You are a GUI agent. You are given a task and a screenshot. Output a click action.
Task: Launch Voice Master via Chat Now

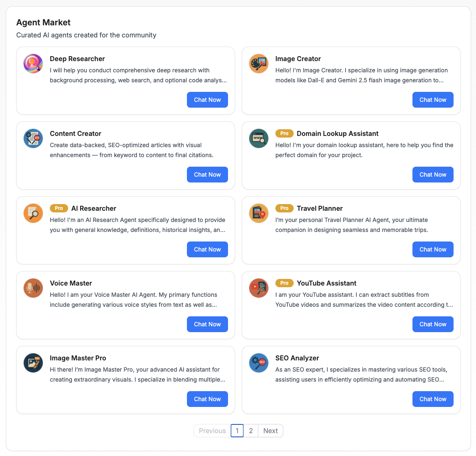[207, 324]
